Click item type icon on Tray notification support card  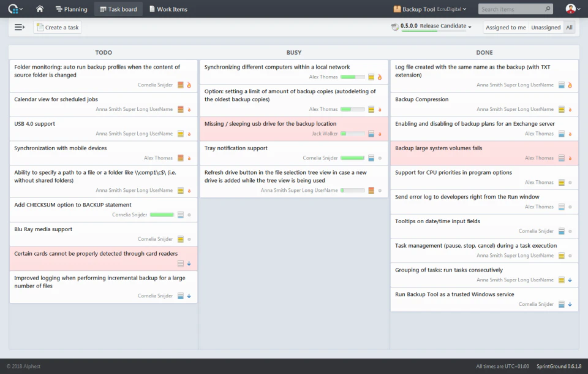pyautogui.click(x=371, y=158)
